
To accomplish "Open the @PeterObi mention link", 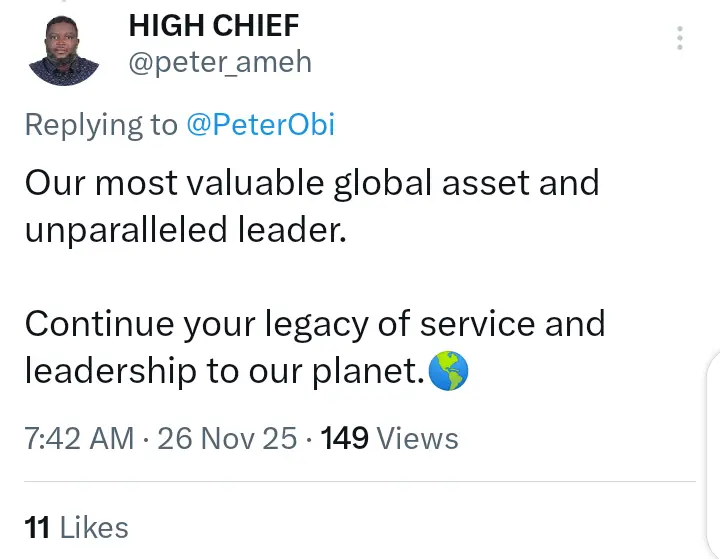I will [260, 125].
